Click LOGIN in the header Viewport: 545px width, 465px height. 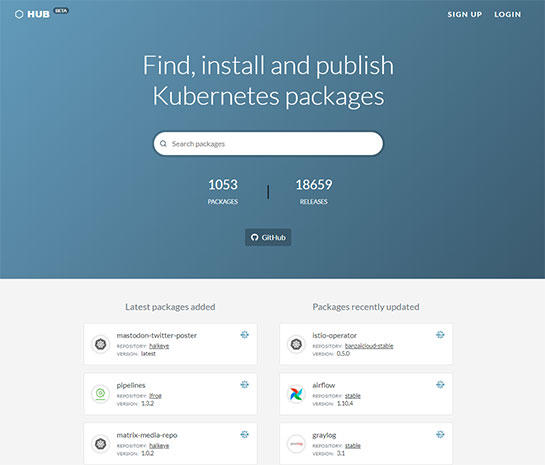click(x=507, y=14)
